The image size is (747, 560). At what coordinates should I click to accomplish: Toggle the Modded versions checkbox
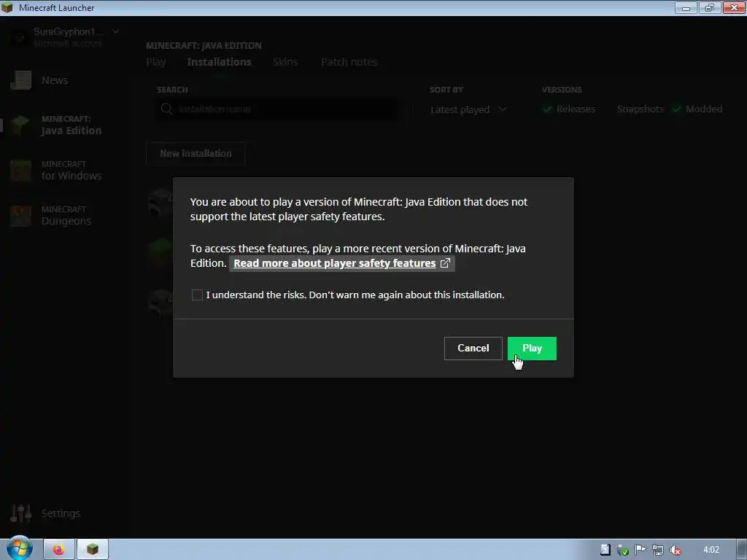coord(676,109)
